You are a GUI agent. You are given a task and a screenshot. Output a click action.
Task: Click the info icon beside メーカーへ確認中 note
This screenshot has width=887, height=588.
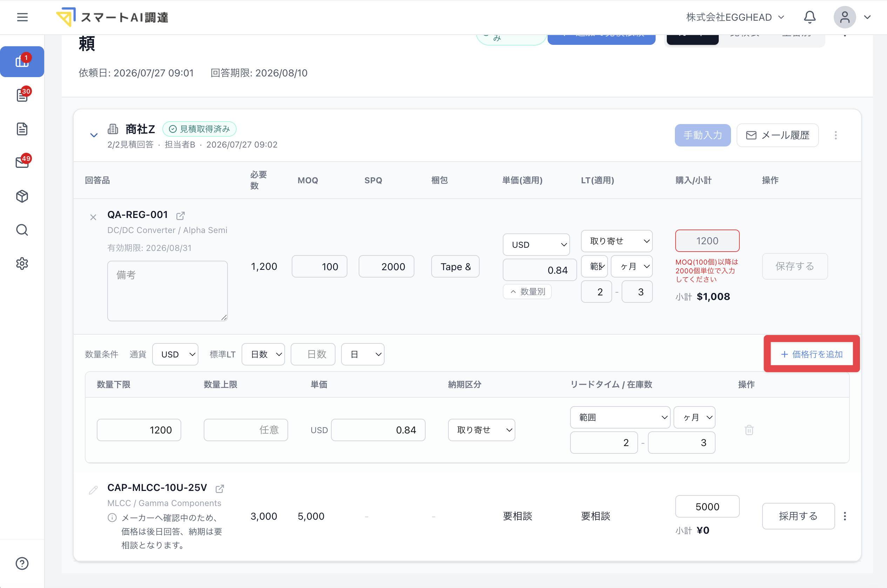pos(112,518)
